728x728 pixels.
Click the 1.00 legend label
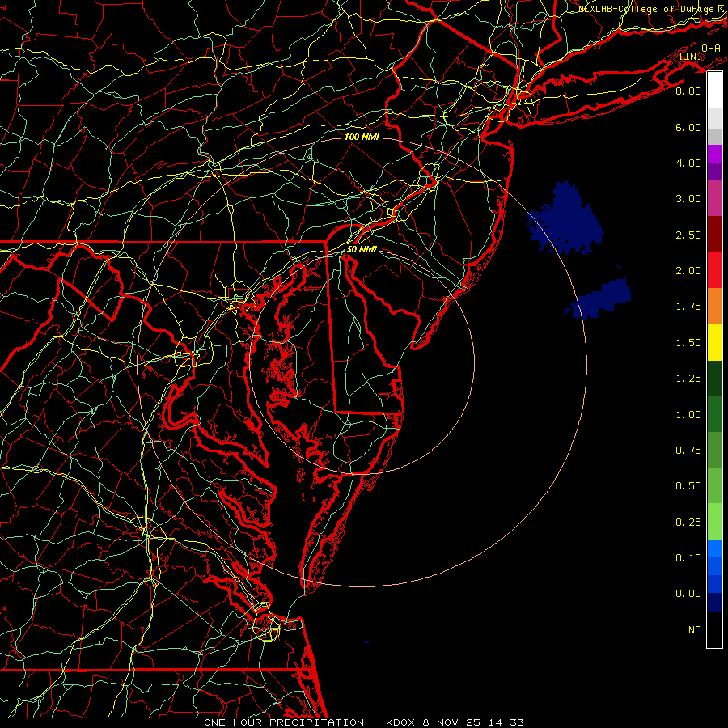pyautogui.click(x=688, y=415)
